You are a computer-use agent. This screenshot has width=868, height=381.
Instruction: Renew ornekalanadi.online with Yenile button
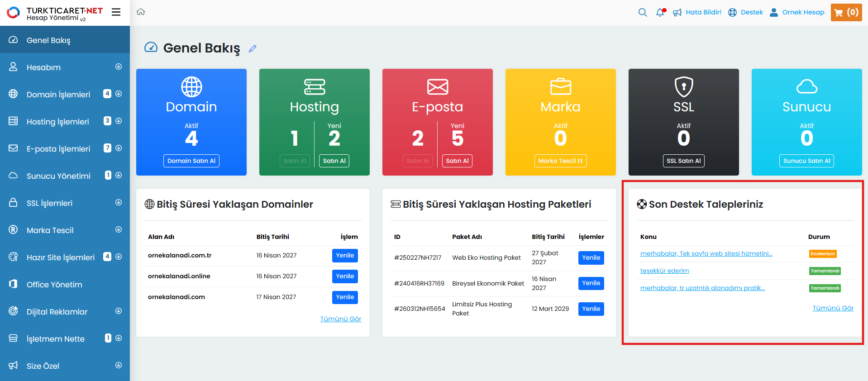344,276
